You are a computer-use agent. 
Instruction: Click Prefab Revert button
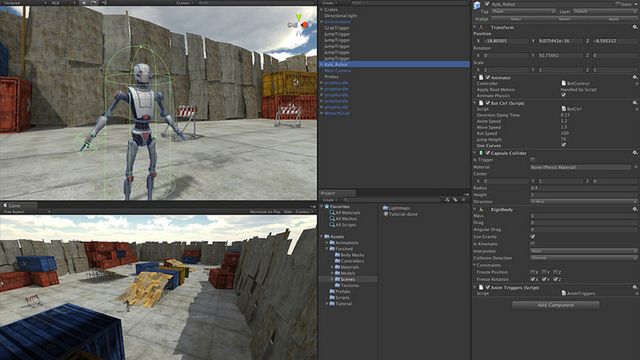click(564, 19)
